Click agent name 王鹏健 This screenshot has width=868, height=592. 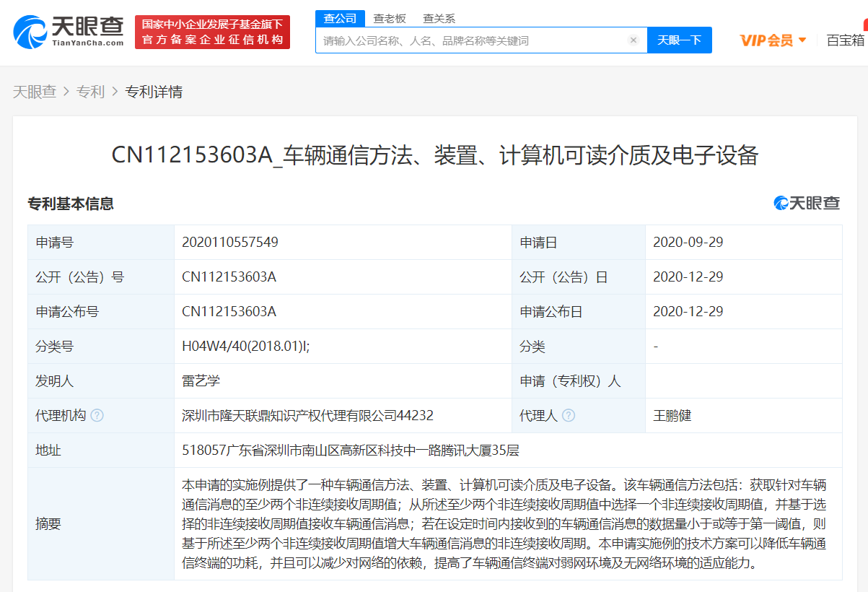pos(672,416)
